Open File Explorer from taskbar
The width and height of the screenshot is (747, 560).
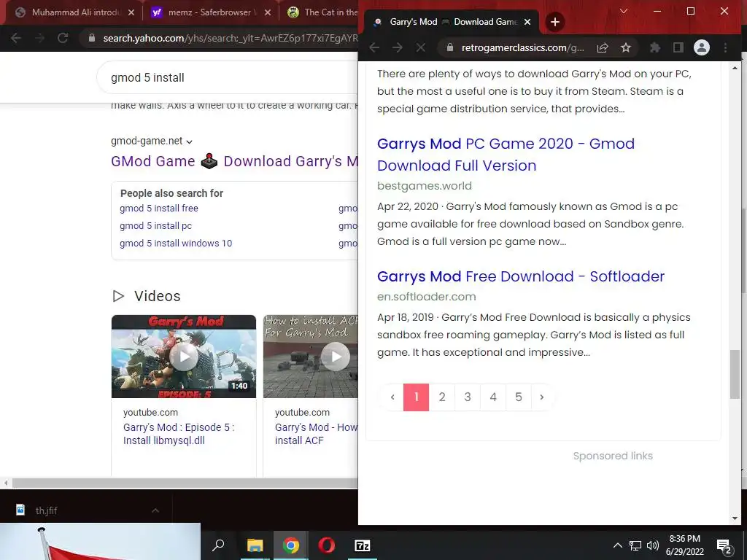point(255,545)
